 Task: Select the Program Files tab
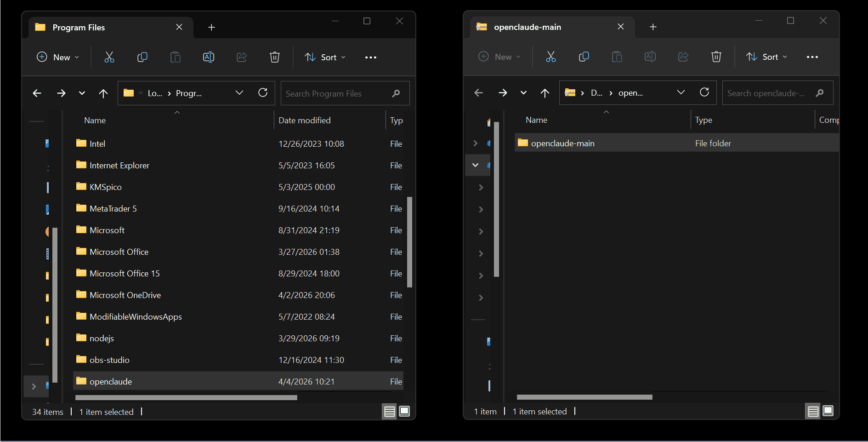click(x=79, y=28)
